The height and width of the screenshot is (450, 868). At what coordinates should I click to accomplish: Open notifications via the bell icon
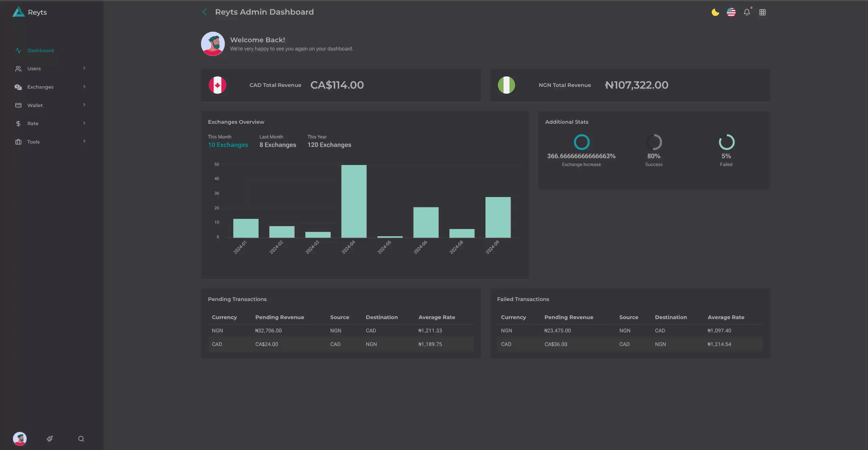pos(747,12)
